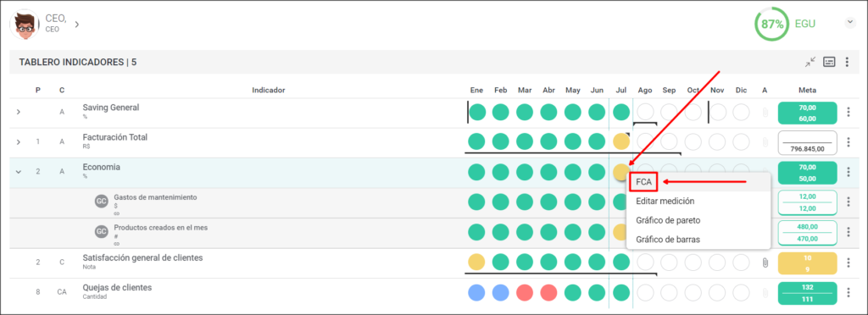This screenshot has width=868, height=315.
Task: Select Facturación Total July yellow circle
Action: pyautogui.click(x=621, y=142)
